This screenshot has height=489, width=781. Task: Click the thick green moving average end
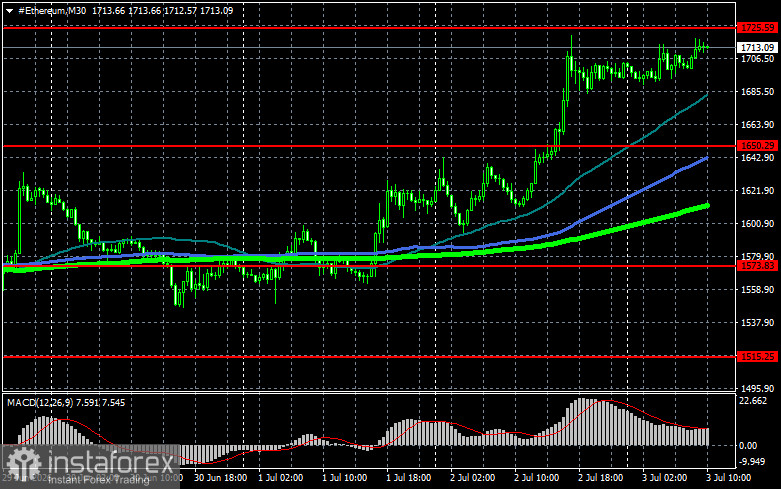click(706, 205)
